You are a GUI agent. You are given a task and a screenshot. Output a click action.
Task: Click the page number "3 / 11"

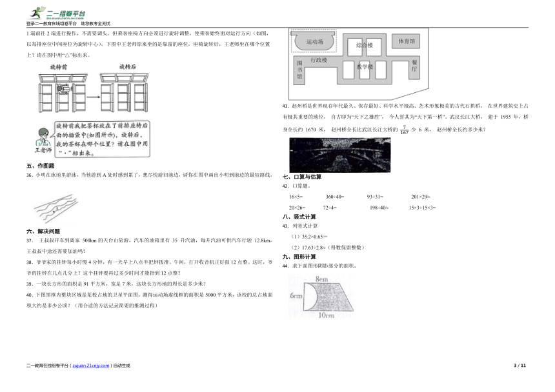pos(520,366)
